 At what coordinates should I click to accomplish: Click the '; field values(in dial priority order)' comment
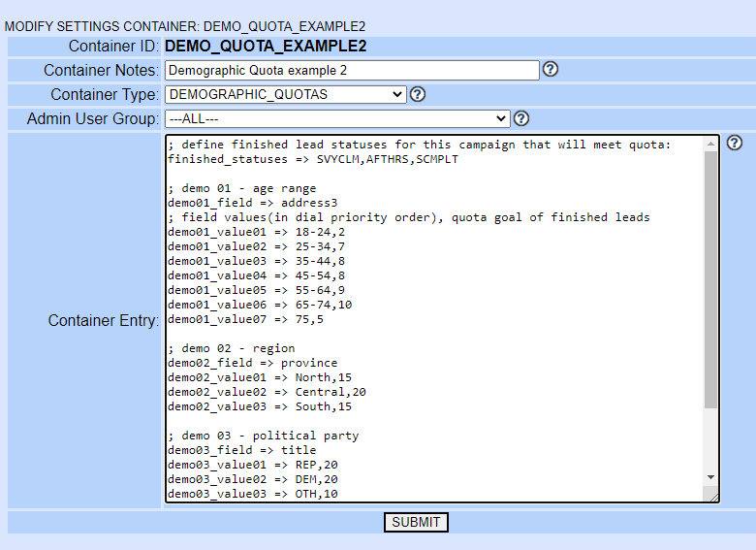409,217
